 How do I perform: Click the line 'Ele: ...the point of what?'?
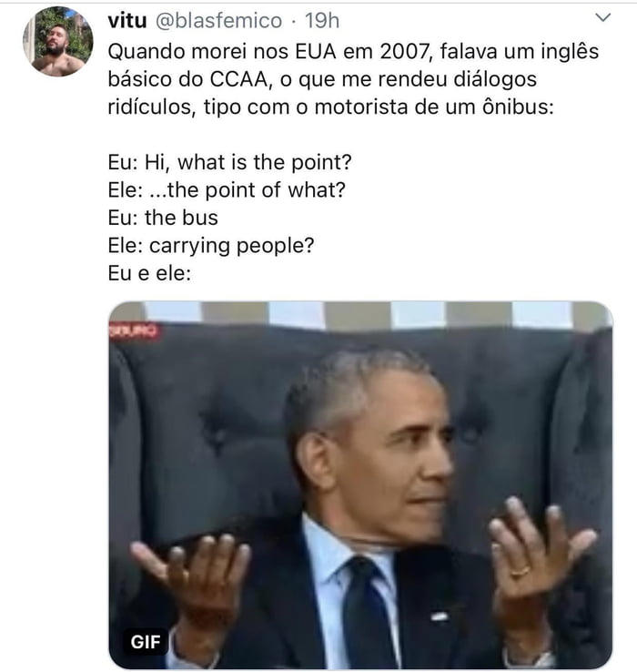[x=227, y=190]
